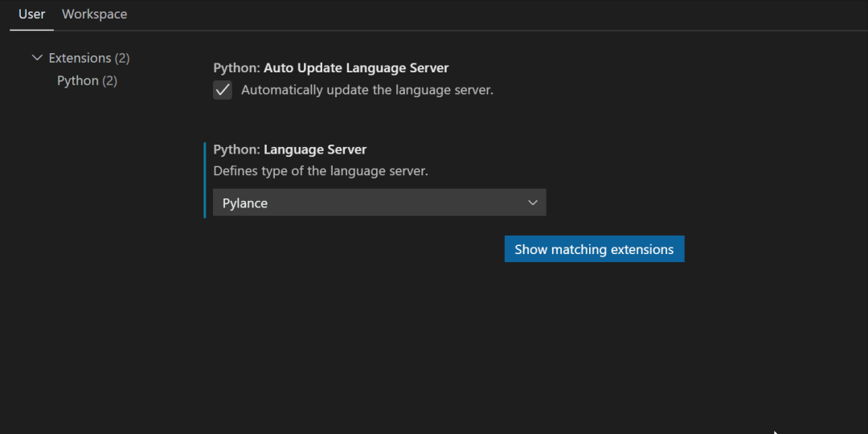The image size is (868, 434).
Task: Collapse the Extensions tree chevron
Action: [x=36, y=58]
